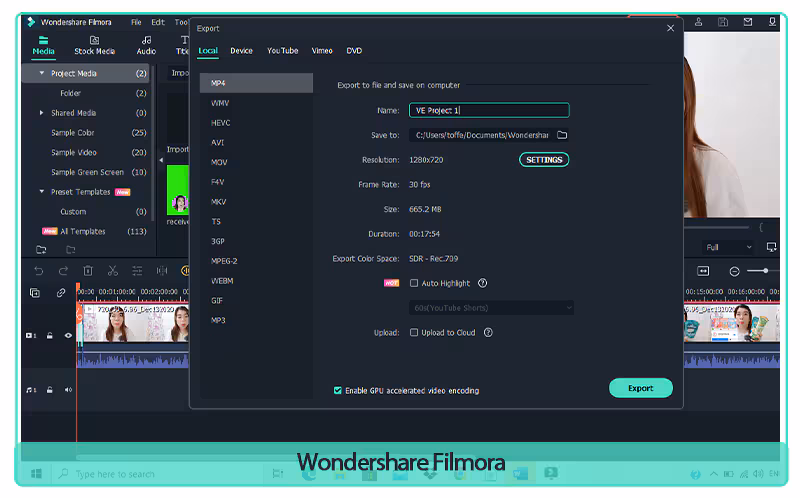Click the zoom out minus icon
The image size is (800, 498).
tap(734, 271)
